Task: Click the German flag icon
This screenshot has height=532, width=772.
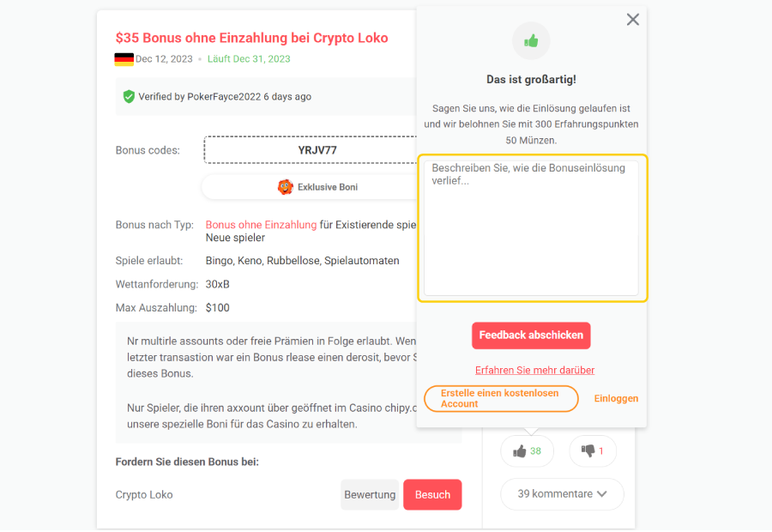Action: point(124,59)
